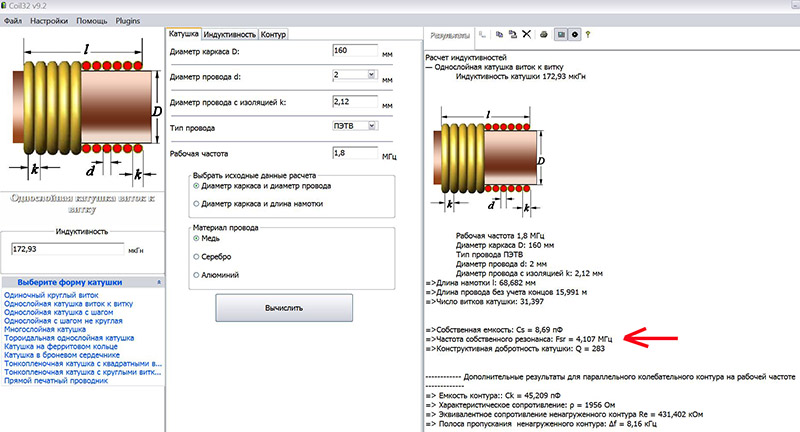Open the Помощь menu

pyautogui.click(x=92, y=21)
